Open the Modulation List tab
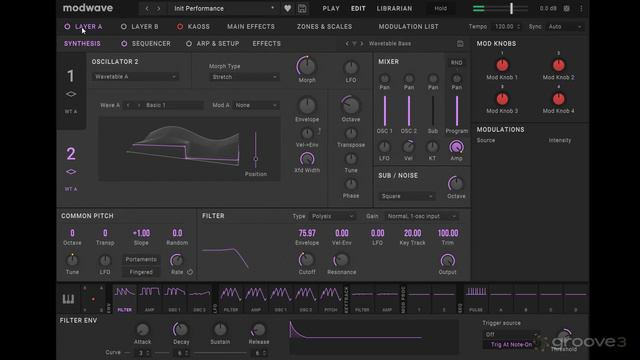Image resolution: width=640 pixels, height=360 pixels. coord(409,27)
